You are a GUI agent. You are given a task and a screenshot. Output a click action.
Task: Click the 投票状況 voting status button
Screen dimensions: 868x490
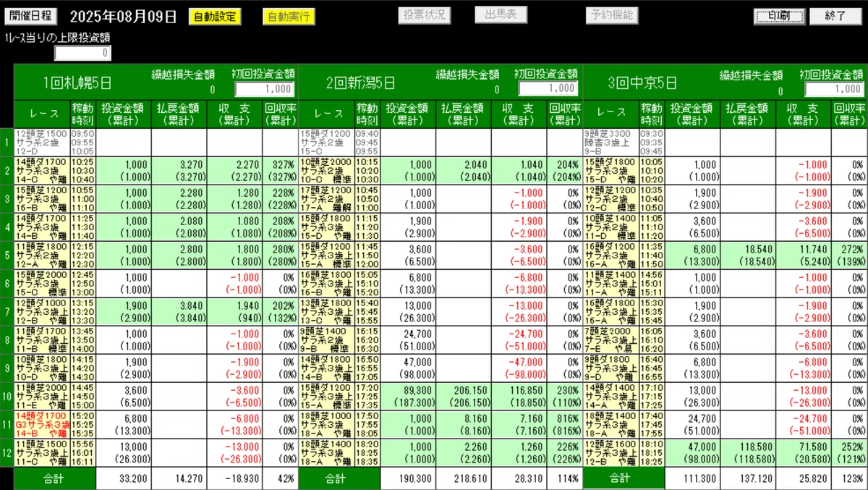(424, 14)
